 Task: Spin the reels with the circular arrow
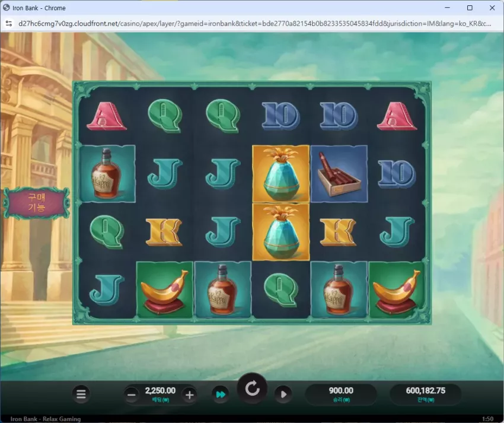[253, 389]
